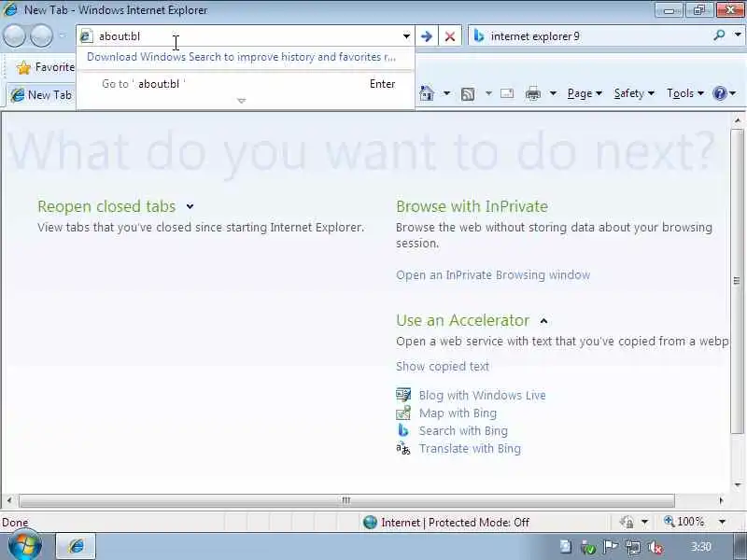Click the Show copied text link
The image size is (747, 560).
click(x=443, y=367)
